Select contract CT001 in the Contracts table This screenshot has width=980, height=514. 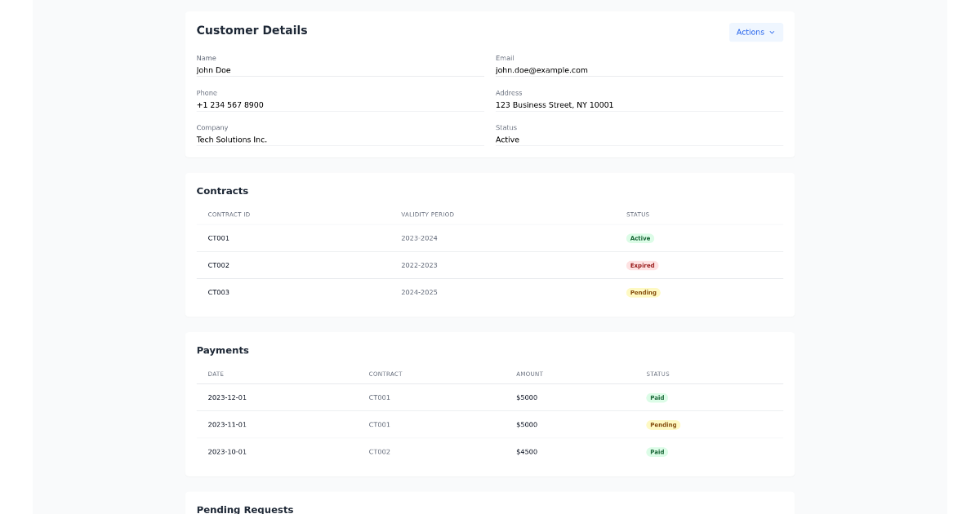click(218, 237)
